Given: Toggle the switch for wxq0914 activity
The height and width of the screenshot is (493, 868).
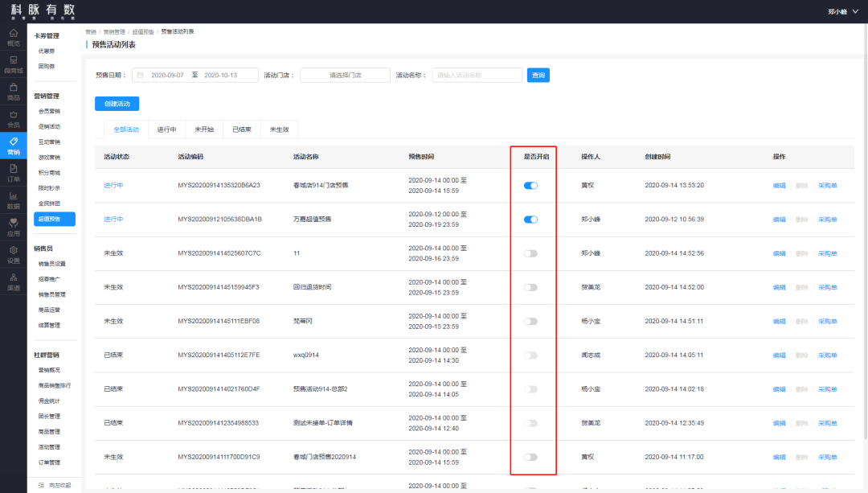Looking at the screenshot, I should (x=530, y=355).
